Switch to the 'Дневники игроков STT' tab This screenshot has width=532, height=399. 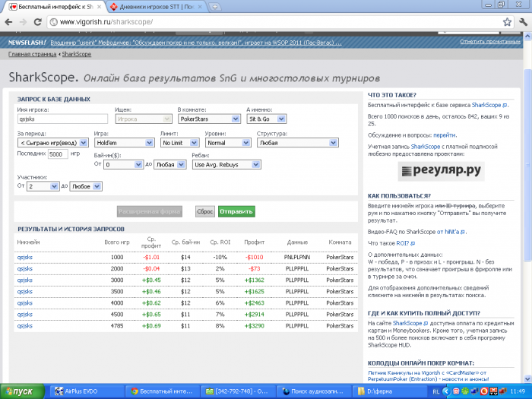coord(157,7)
